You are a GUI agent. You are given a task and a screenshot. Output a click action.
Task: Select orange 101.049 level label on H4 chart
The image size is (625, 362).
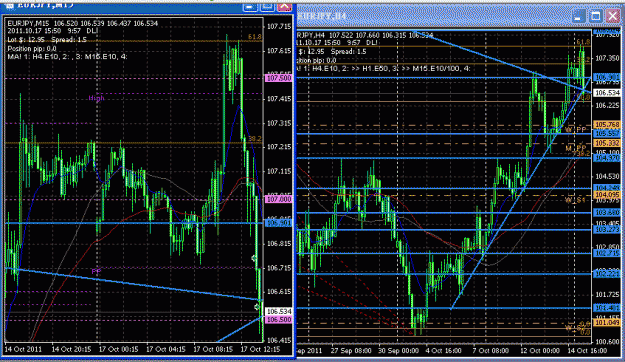(x=607, y=323)
